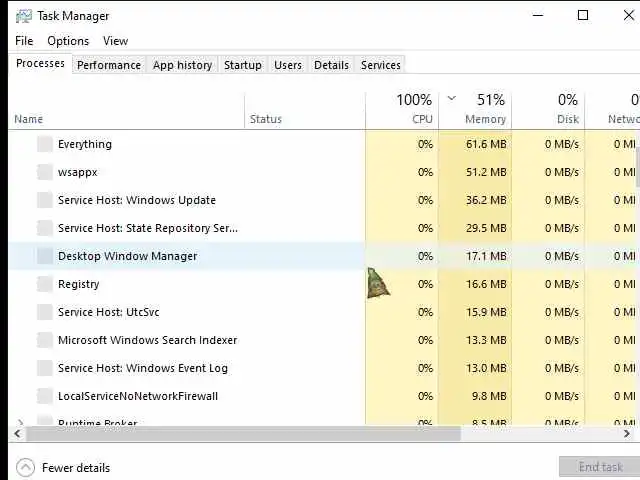Switch to the Startup tab
640x480 pixels.
pyautogui.click(x=243, y=65)
